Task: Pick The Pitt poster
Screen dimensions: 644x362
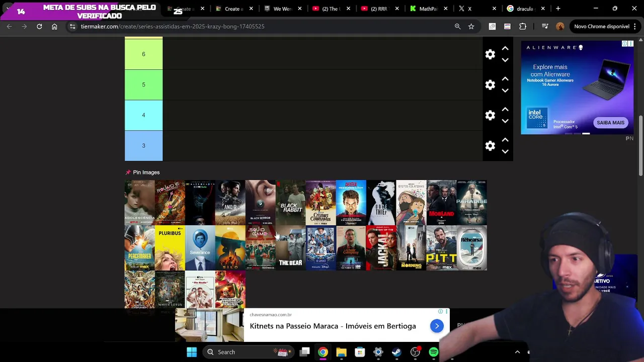Action: (442, 248)
